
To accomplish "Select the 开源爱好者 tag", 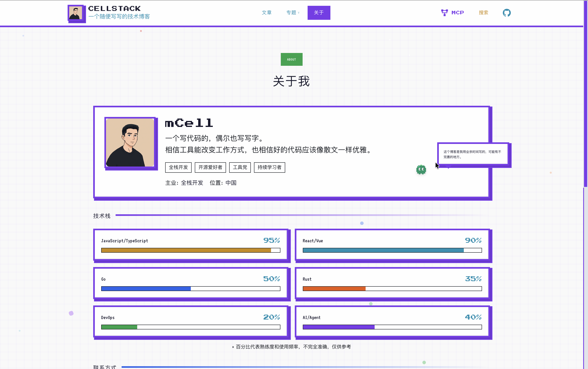I will click(210, 168).
